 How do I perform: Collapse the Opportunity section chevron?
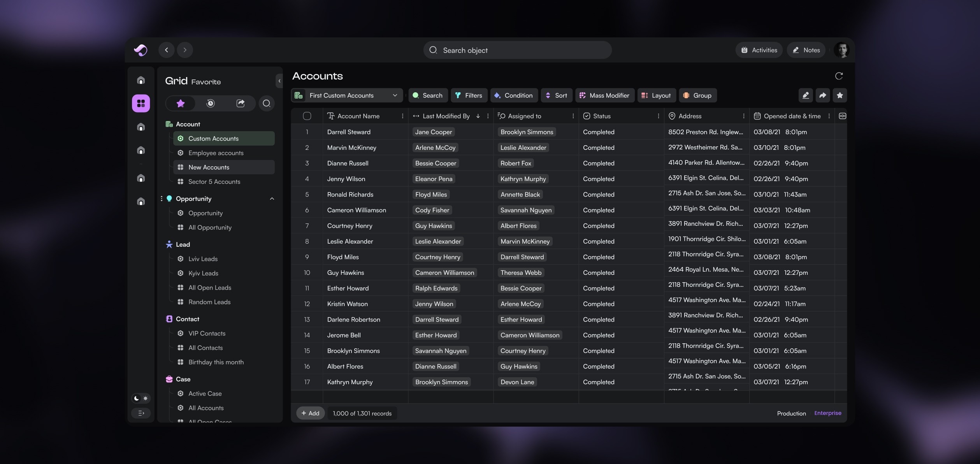pos(272,199)
